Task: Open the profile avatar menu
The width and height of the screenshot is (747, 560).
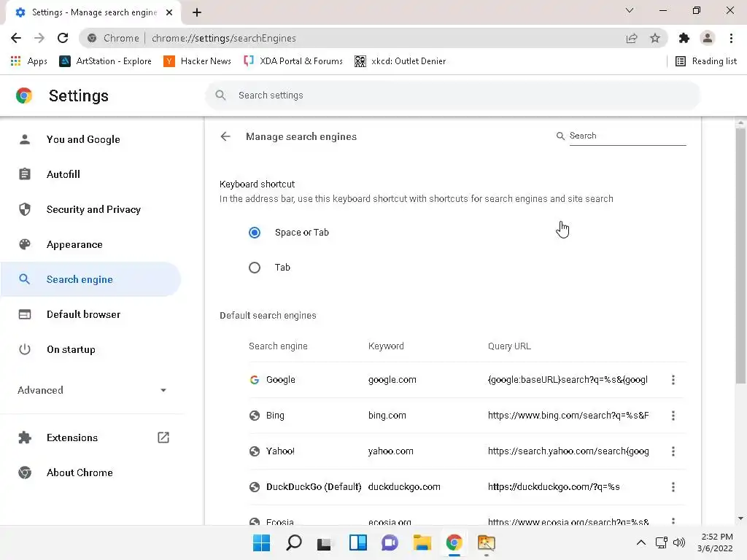Action: pos(708,38)
